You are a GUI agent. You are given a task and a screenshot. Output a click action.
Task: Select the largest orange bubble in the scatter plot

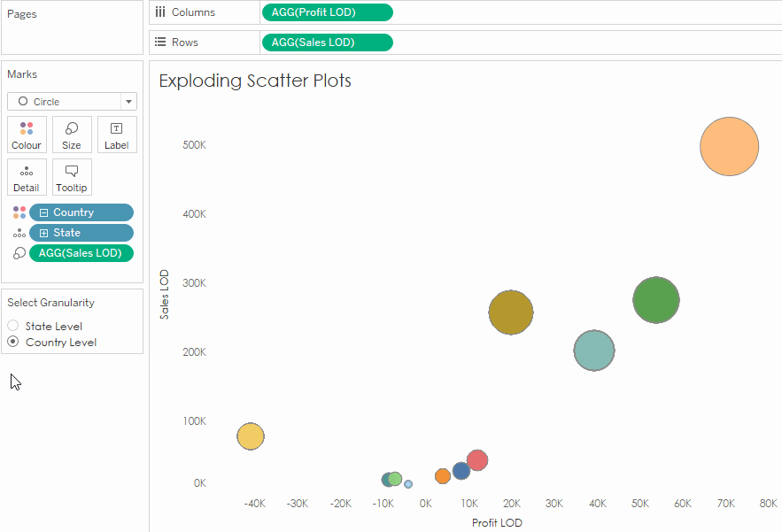click(728, 146)
